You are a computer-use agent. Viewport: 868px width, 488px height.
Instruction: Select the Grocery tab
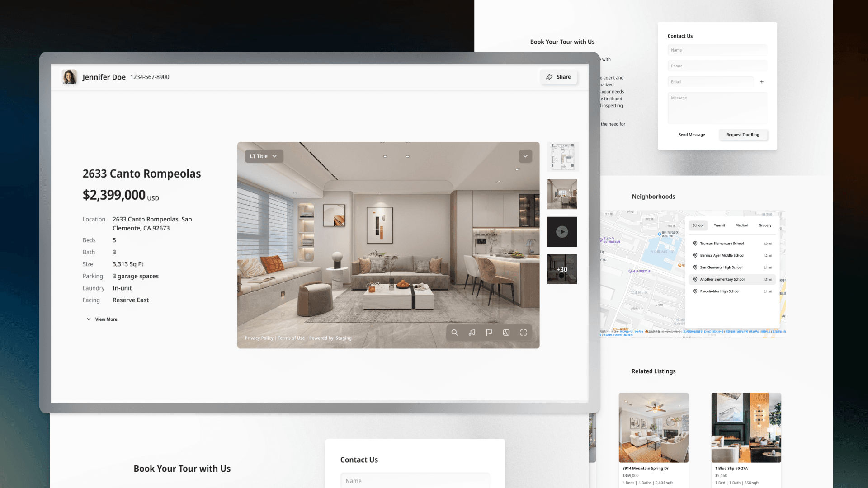click(x=765, y=225)
